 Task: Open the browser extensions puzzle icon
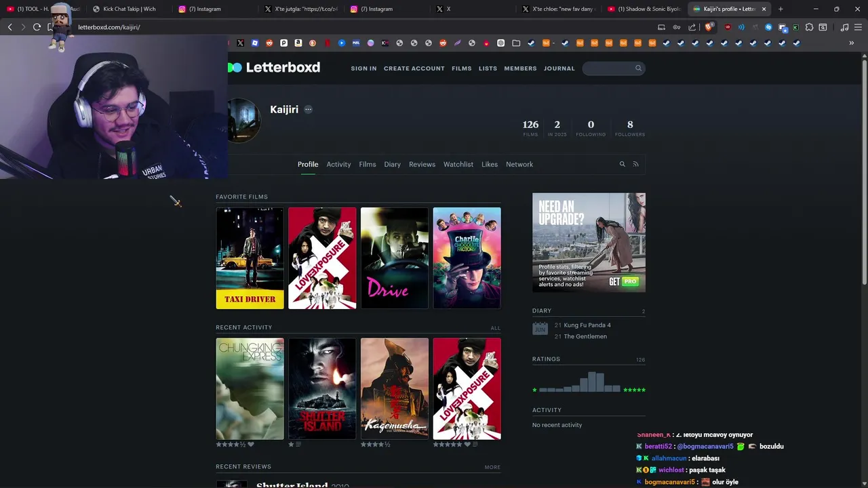pyautogui.click(x=809, y=27)
